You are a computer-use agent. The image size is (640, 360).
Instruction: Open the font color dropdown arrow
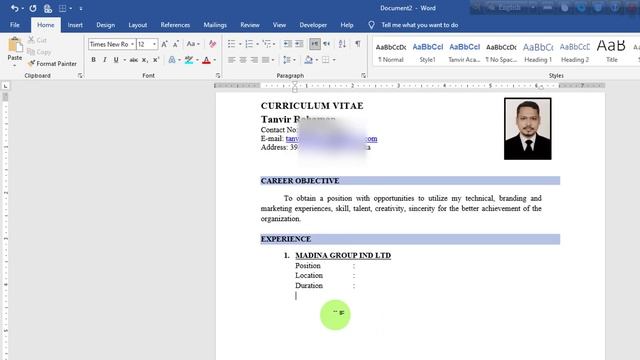click(x=215, y=60)
